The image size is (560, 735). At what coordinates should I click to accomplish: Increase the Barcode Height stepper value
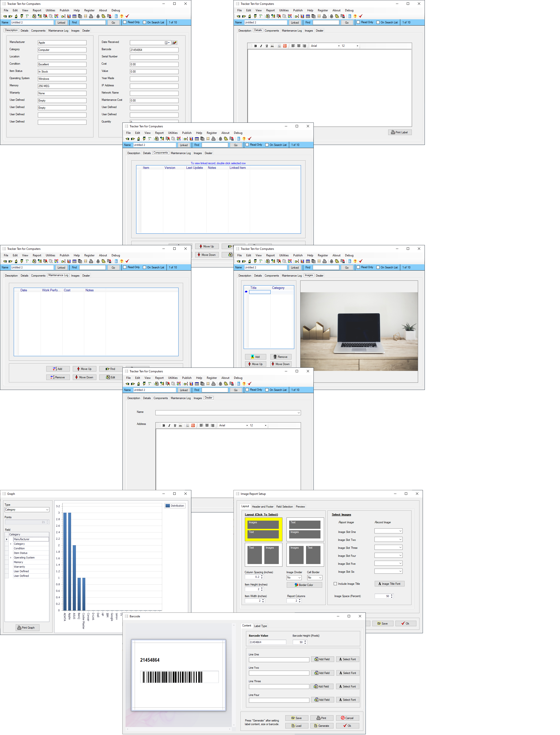tap(305, 641)
